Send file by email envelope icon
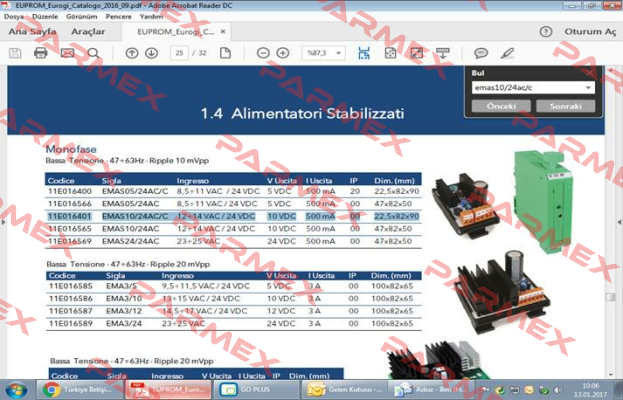 click(68, 53)
